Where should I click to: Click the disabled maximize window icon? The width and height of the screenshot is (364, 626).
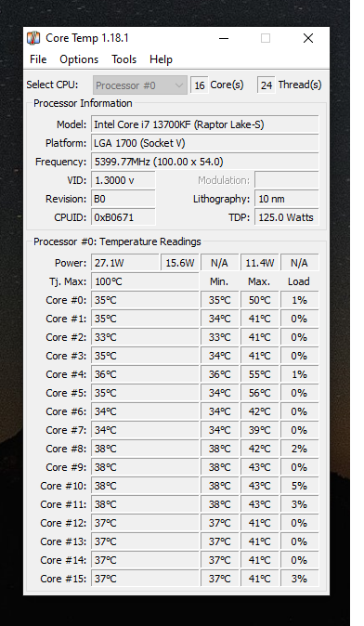click(x=266, y=38)
